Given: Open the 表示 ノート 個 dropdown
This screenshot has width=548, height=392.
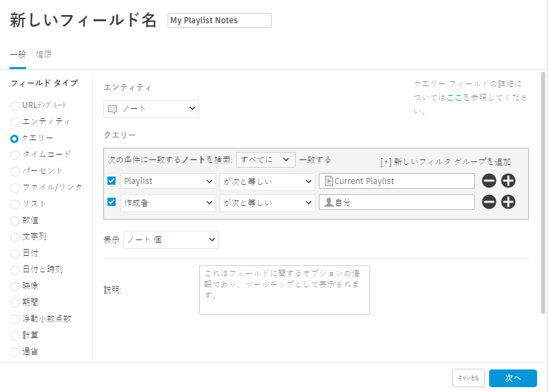Looking at the screenshot, I should [170, 240].
